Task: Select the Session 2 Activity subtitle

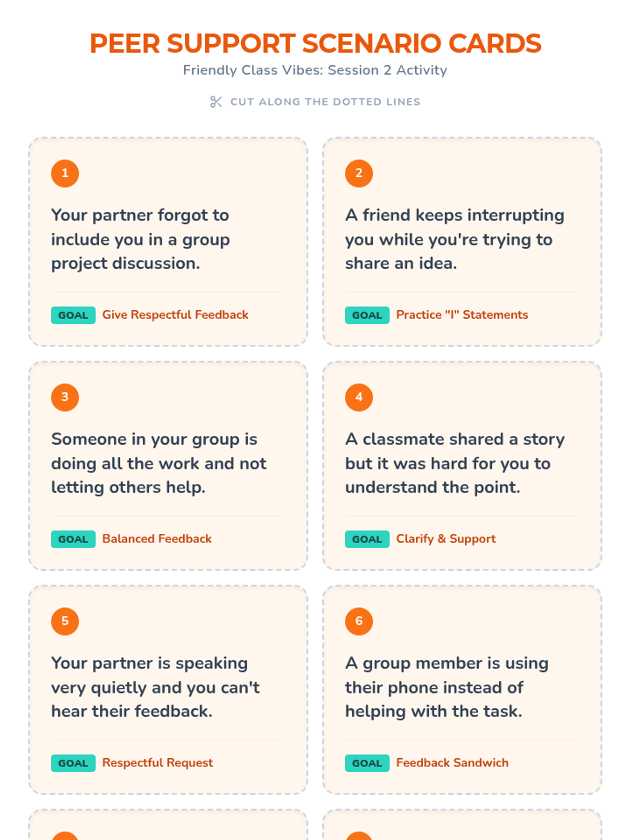Action: pos(315,70)
